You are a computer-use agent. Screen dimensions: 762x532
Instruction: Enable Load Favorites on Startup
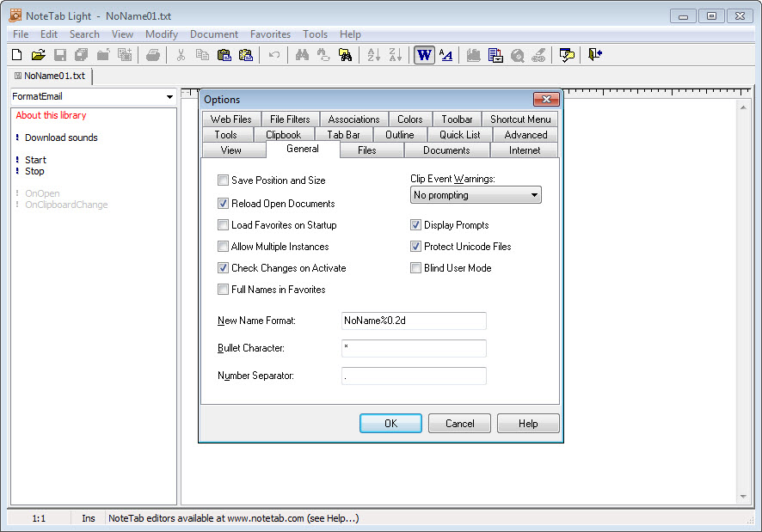click(x=223, y=225)
